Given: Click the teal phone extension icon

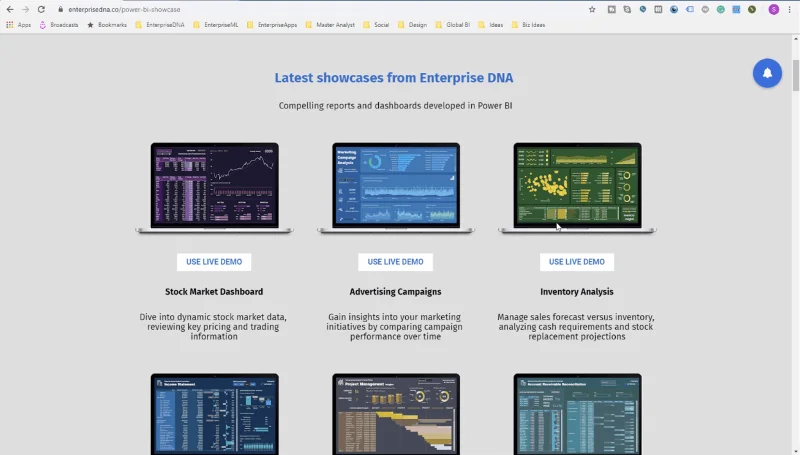Looking at the screenshot, I should click(642, 9).
